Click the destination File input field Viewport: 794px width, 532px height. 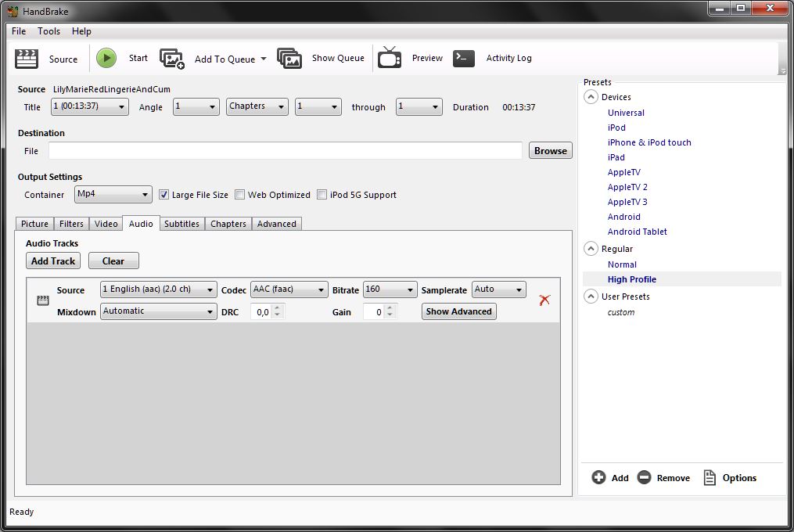286,150
